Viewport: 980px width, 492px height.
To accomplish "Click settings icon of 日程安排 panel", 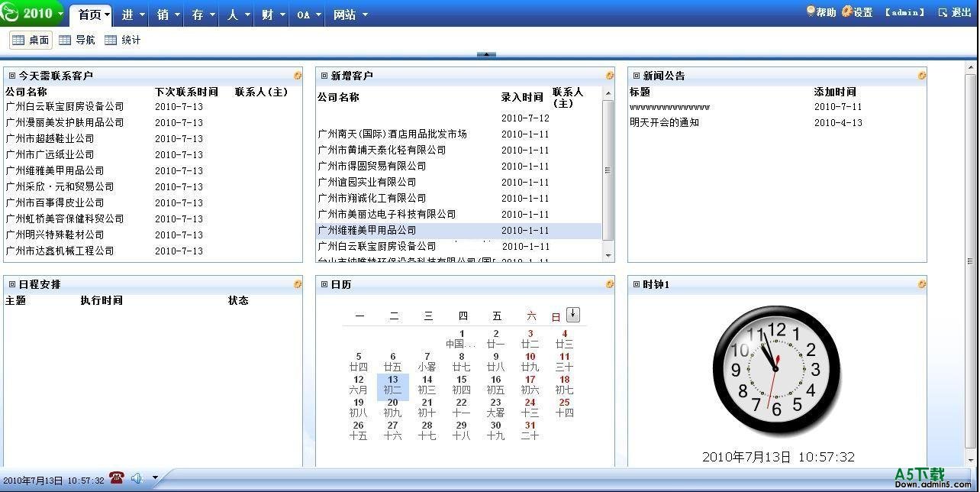I will 298,284.
